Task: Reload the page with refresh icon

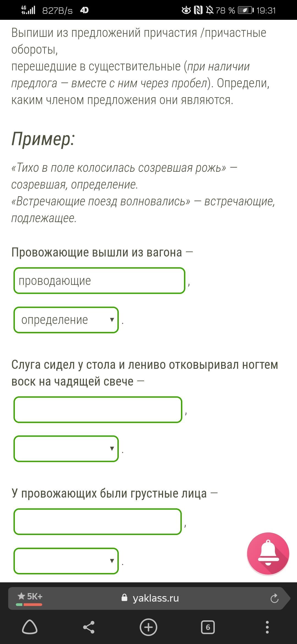Action: click(274, 598)
